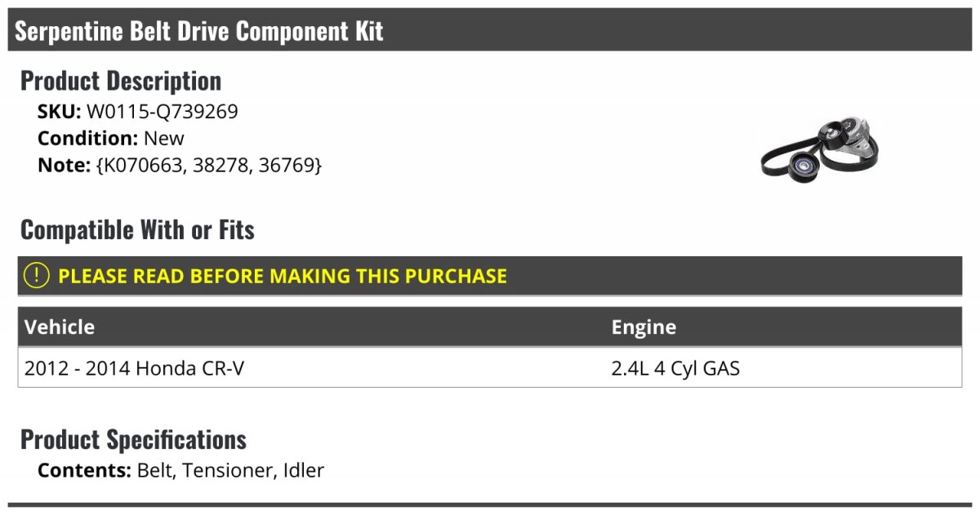Click the yellow exclamation warning icon
Screen dimensions: 980x515
pos(37,276)
